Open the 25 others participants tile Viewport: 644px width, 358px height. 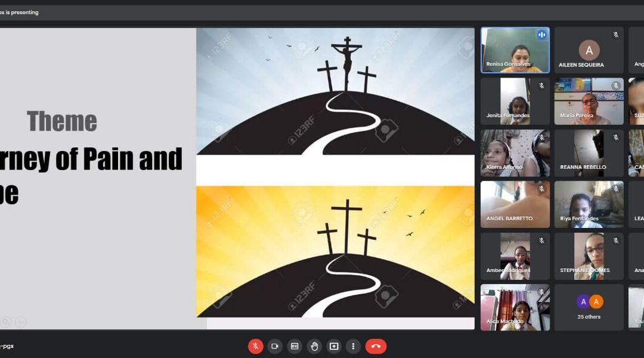(x=589, y=307)
